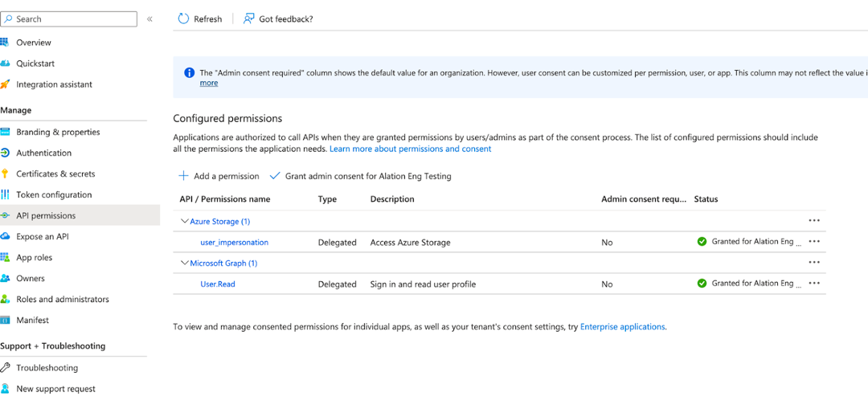This screenshot has height=413, width=868.
Task: Open Learn more about permissions and consent link
Action: coord(410,149)
